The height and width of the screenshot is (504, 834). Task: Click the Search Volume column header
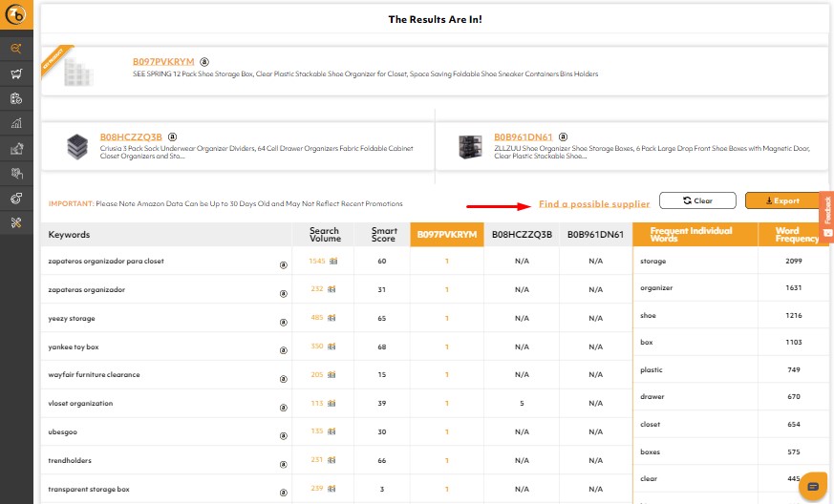pyautogui.click(x=324, y=235)
